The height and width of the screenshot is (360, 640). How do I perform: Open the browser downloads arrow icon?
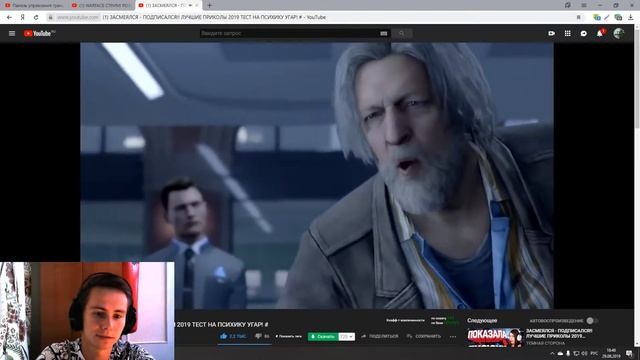(x=631, y=17)
